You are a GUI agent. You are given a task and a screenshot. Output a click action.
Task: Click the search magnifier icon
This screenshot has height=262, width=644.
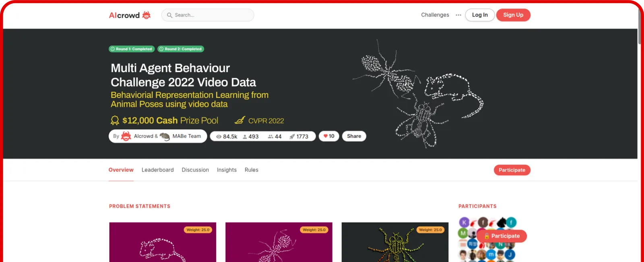(169, 15)
